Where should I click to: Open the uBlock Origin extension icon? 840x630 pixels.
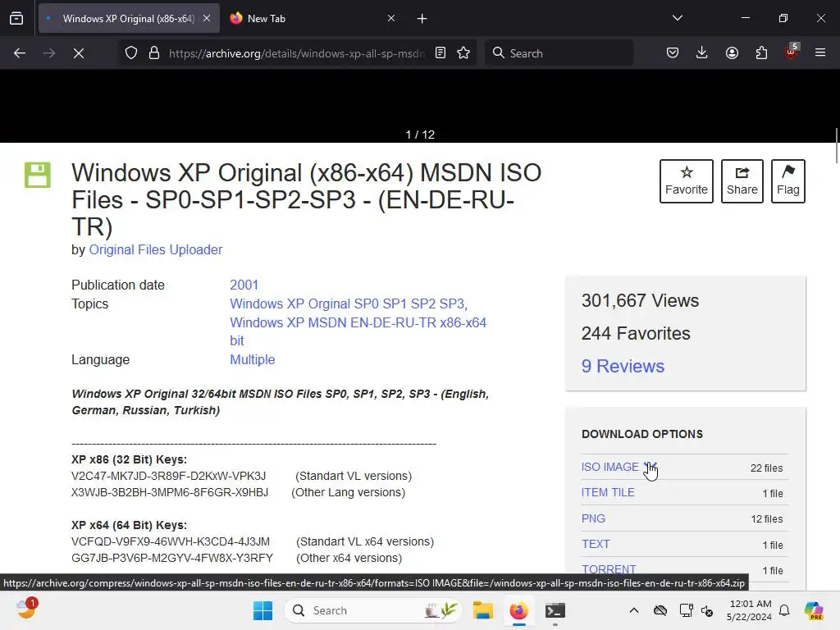792,52
